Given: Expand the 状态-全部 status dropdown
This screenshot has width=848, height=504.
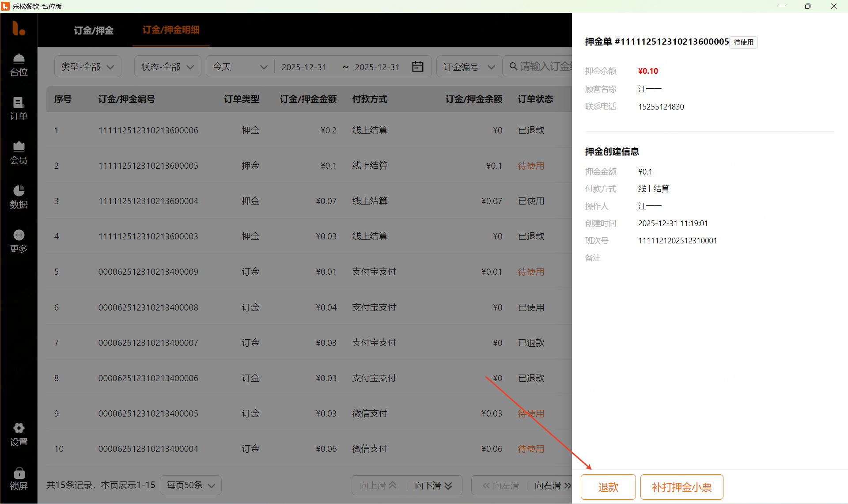Looking at the screenshot, I should [167, 67].
